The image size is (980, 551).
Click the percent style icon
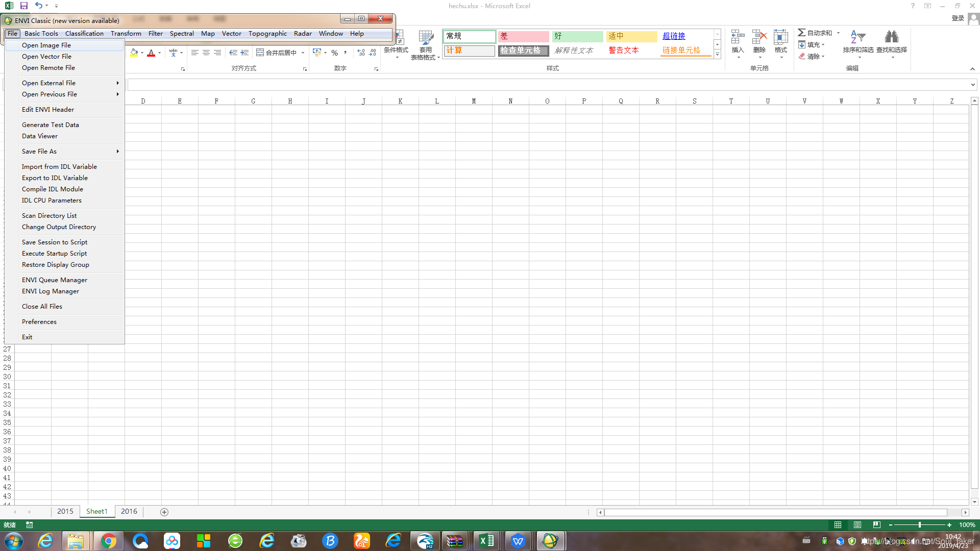(x=334, y=53)
